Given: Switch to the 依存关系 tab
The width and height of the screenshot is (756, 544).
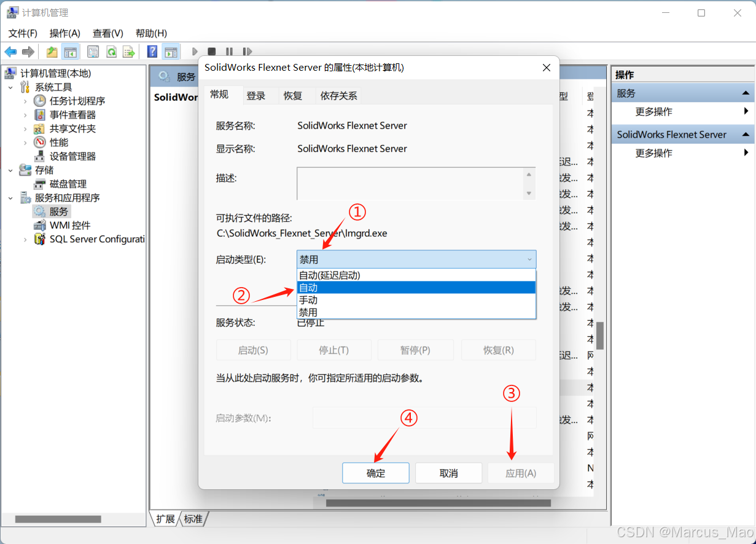Looking at the screenshot, I should click(338, 95).
